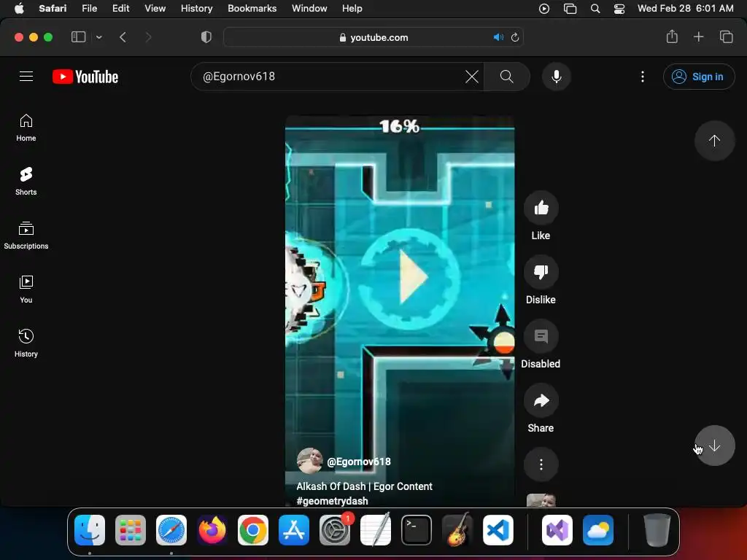Open the Apple menu
This screenshot has width=747, height=560.
coord(19,8)
